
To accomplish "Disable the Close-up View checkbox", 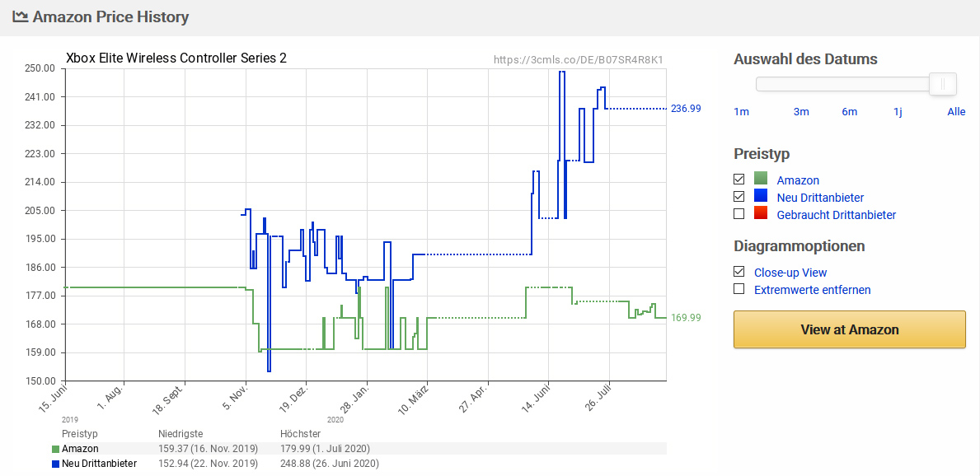I will tap(739, 272).
